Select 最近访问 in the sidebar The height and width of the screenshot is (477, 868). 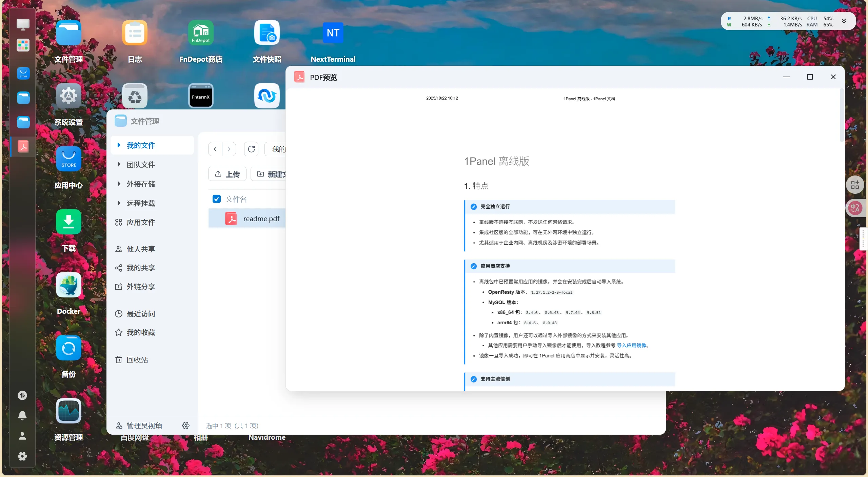point(140,314)
